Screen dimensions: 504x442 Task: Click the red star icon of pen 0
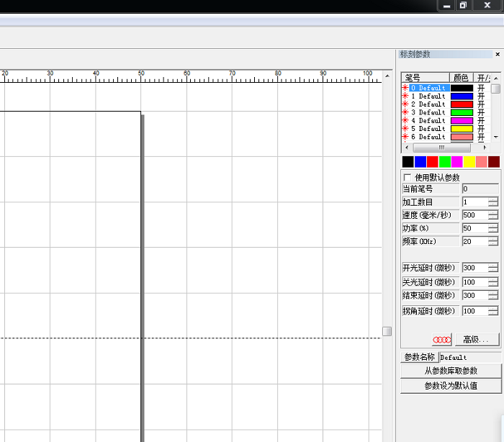(x=405, y=88)
